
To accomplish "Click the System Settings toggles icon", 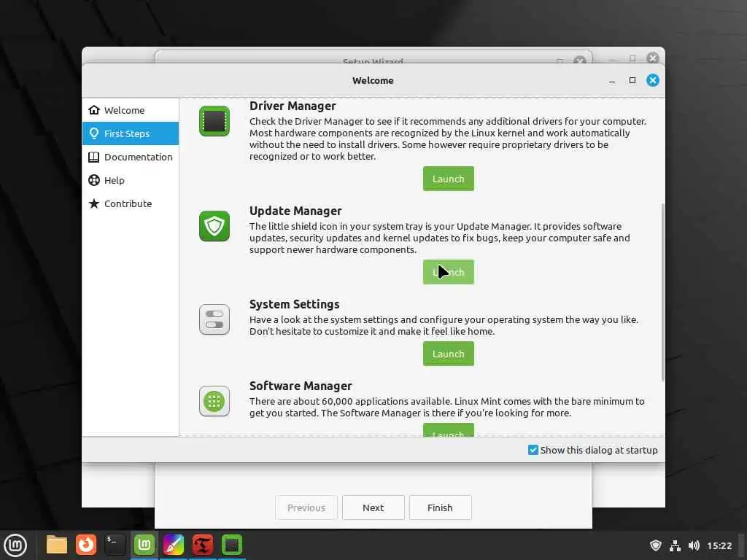I will click(214, 319).
